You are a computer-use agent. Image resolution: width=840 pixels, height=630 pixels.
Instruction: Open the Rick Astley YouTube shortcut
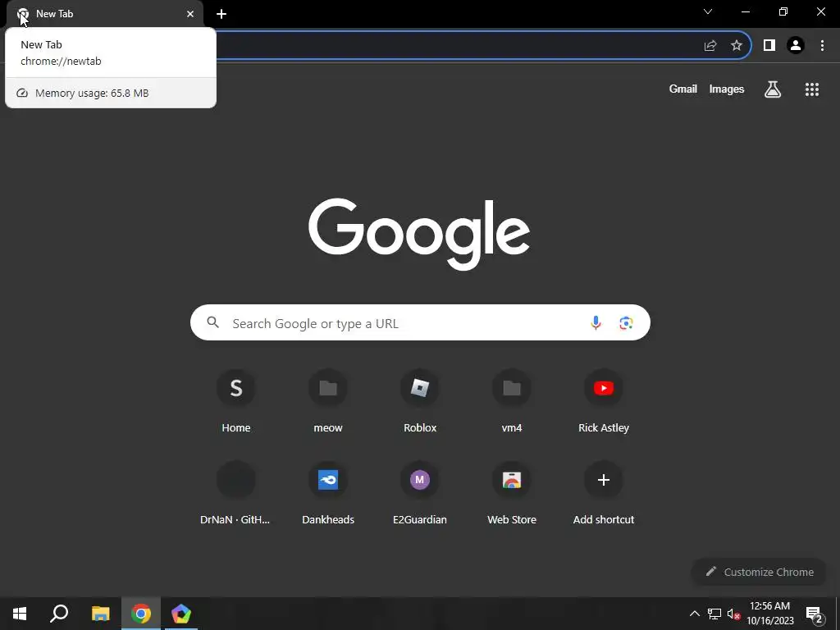(x=604, y=400)
